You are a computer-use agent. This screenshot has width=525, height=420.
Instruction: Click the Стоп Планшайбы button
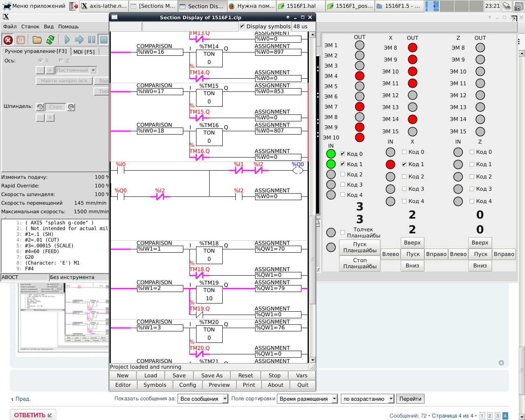360,263
